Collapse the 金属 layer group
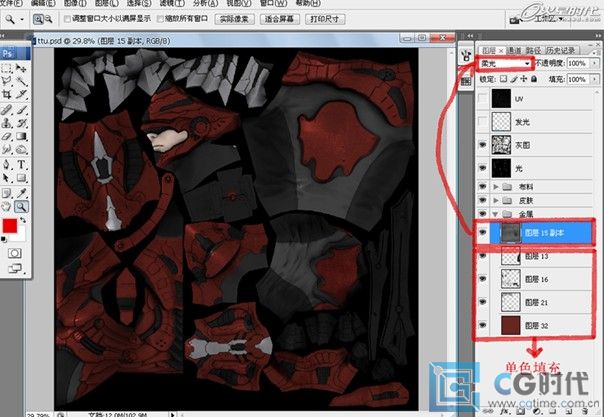This screenshot has width=604, height=417. (x=496, y=214)
